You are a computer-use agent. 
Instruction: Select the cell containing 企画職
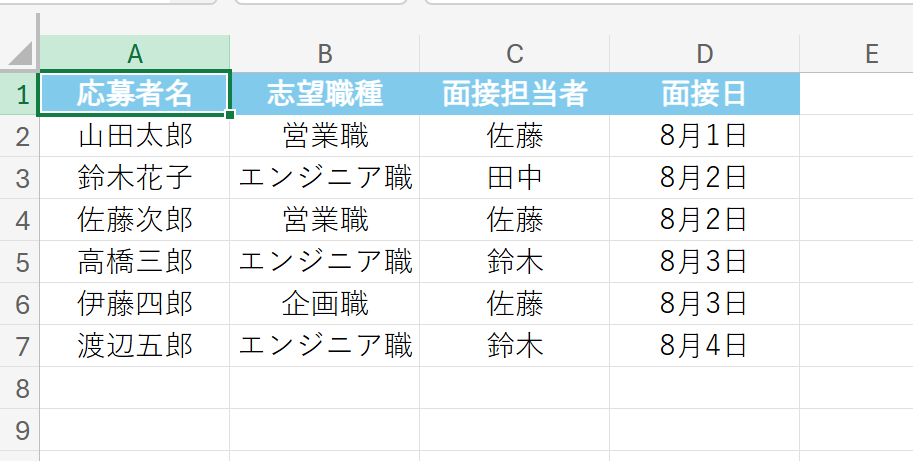pos(324,304)
